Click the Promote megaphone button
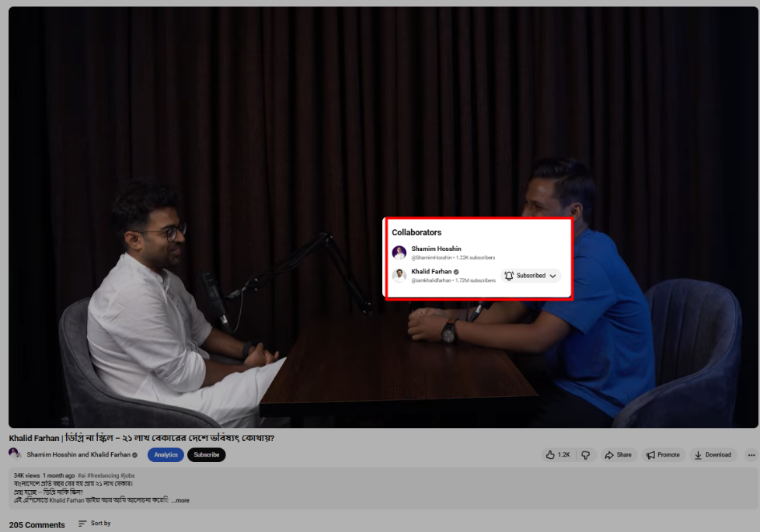Screen dimensions: 760x532 [x=663, y=455]
